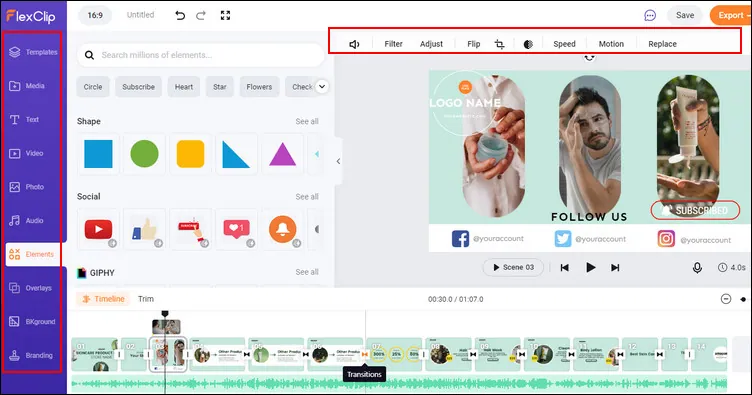Switch to the Trim tab

pos(146,299)
